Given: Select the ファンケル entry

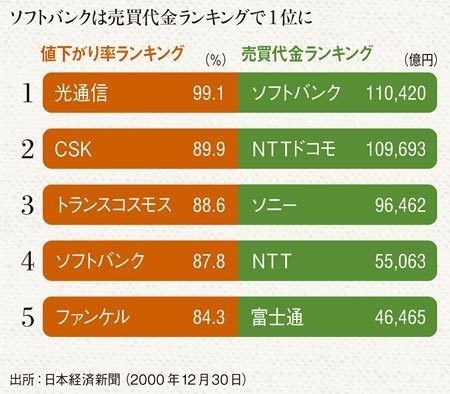Looking at the screenshot, I should [92, 317].
